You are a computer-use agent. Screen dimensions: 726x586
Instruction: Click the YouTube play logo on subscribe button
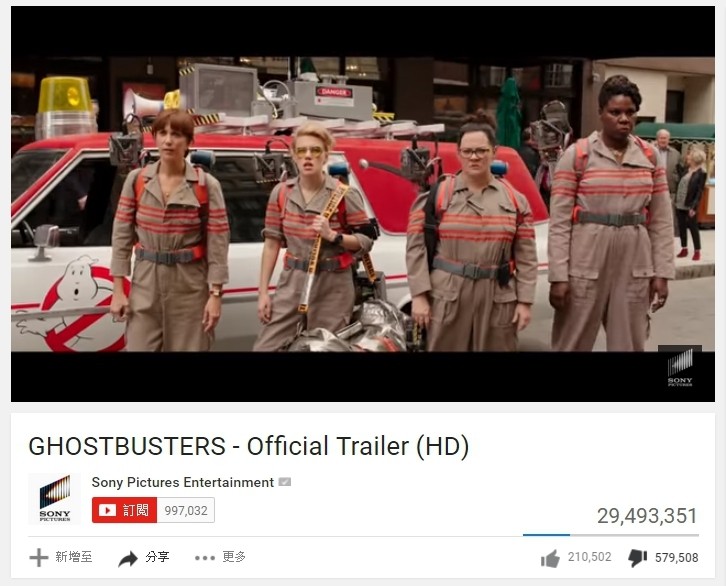pyautogui.click(x=107, y=510)
